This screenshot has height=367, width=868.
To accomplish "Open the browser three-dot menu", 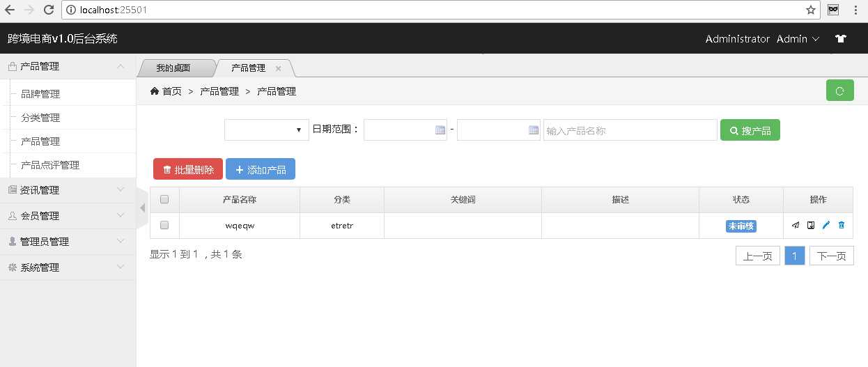I will (855, 10).
